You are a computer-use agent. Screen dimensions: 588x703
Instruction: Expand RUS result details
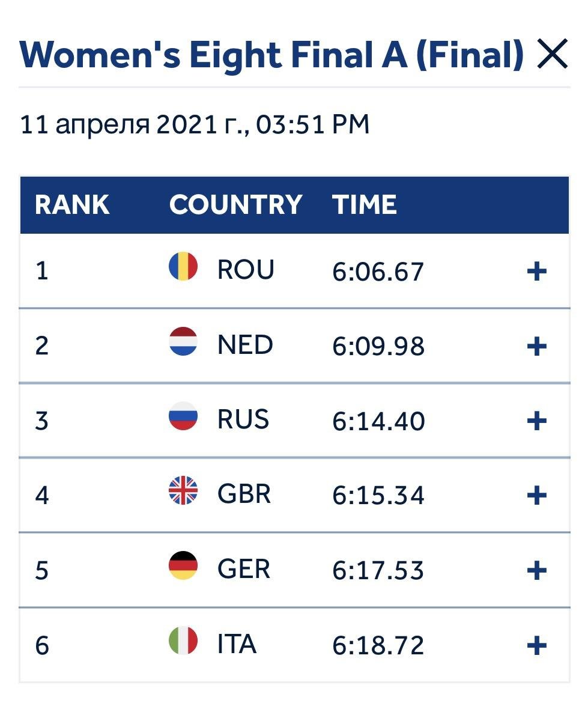point(536,421)
